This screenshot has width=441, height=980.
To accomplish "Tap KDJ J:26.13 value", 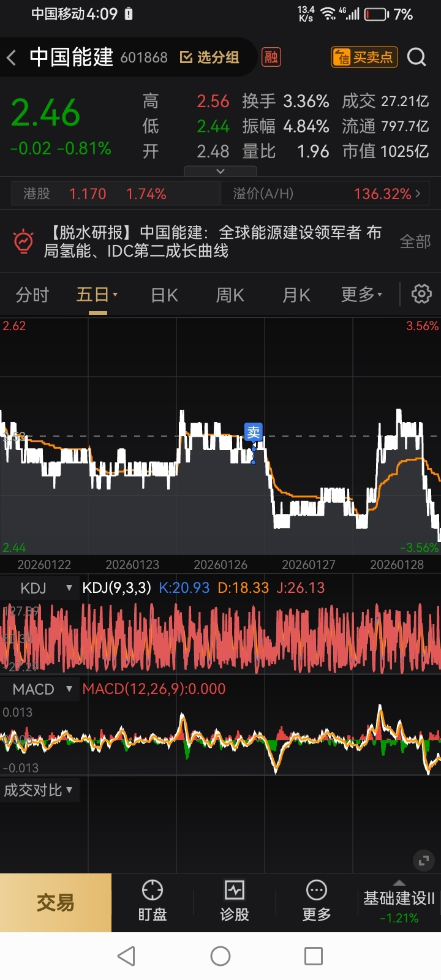I will tap(301, 588).
